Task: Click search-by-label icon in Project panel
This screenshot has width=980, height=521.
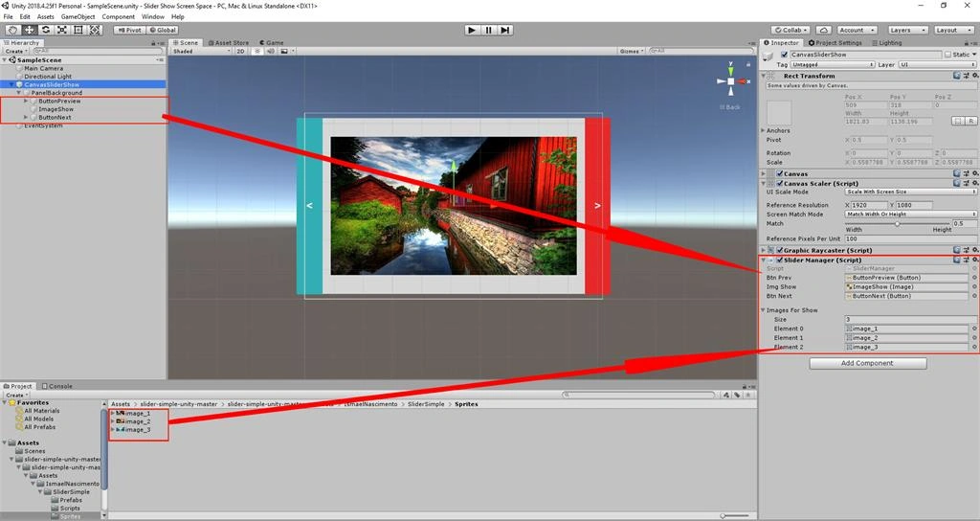Action: (x=737, y=395)
